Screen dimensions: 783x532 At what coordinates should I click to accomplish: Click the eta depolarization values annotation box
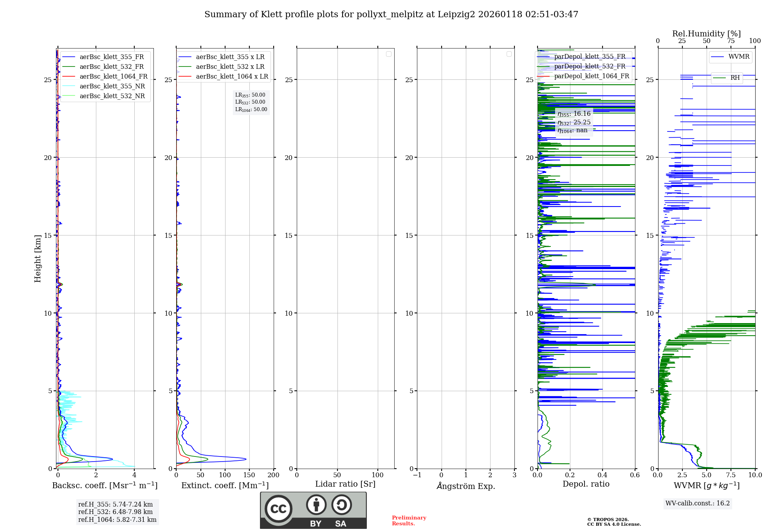coord(574,122)
